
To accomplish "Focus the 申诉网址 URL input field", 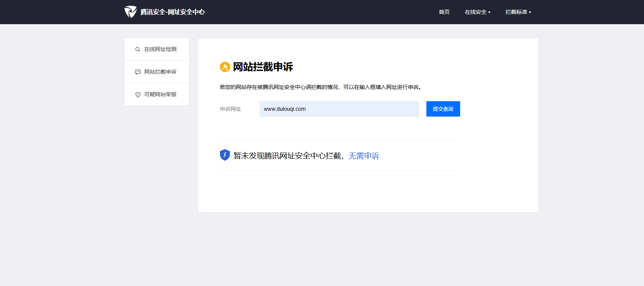I will coord(339,109).
